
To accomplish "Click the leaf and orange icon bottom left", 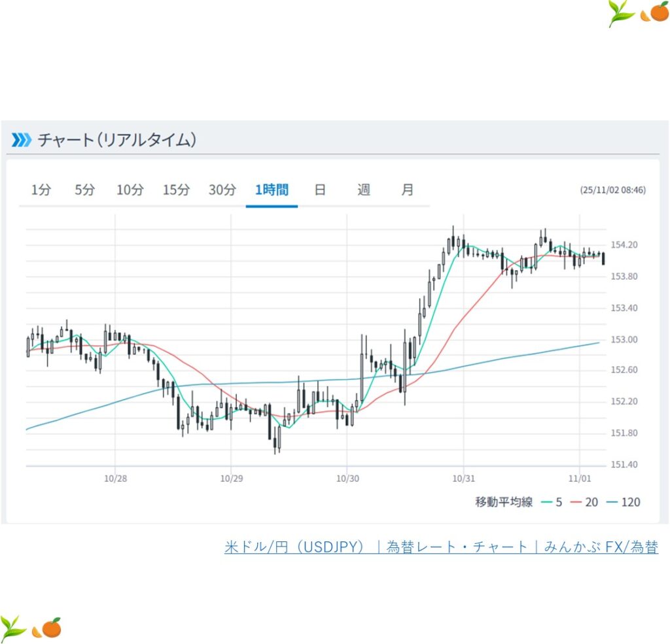I will (x=31, y=628).
